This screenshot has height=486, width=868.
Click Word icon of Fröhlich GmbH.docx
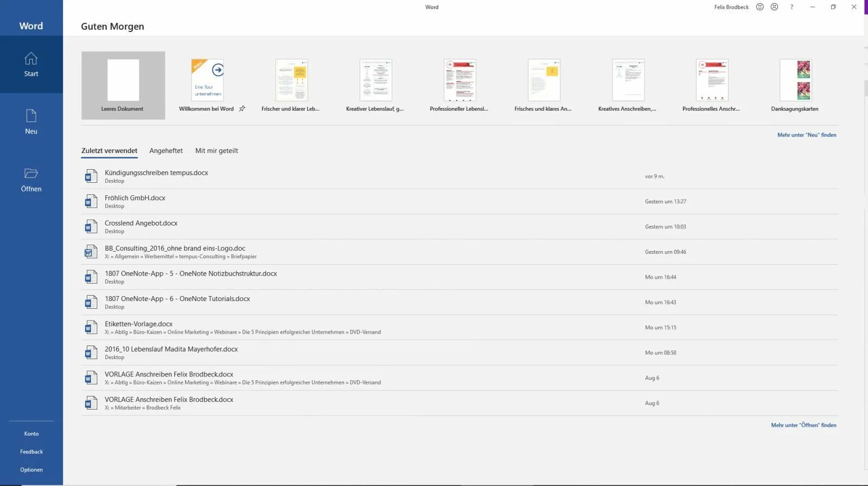click(x=91, y=201)
